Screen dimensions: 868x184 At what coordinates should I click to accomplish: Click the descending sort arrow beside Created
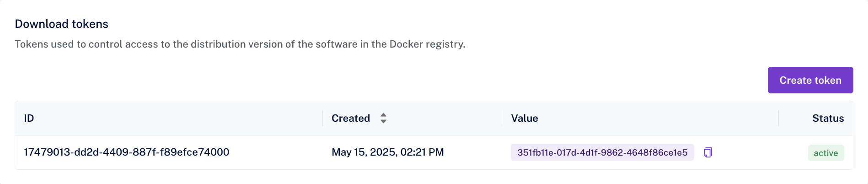click(383, 122)
